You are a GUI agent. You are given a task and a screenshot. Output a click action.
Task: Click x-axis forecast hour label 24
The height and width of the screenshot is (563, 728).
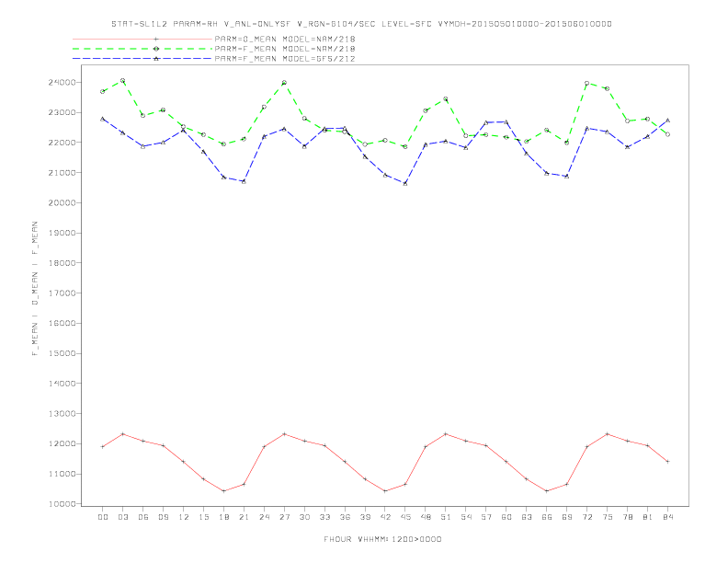point(264,517)
